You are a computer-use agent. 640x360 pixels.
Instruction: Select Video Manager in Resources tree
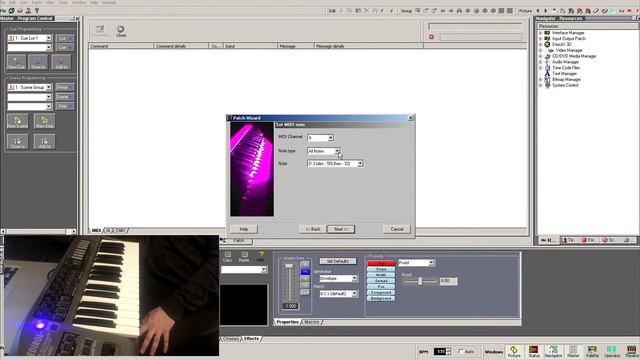[569, 50]
